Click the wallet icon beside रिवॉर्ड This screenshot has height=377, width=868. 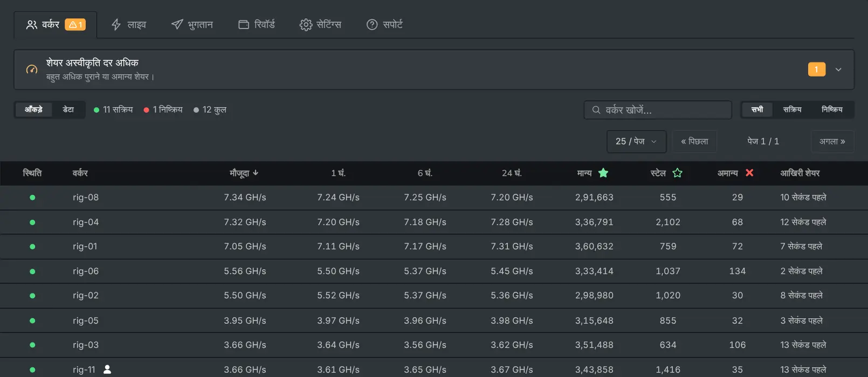(244, 25)
